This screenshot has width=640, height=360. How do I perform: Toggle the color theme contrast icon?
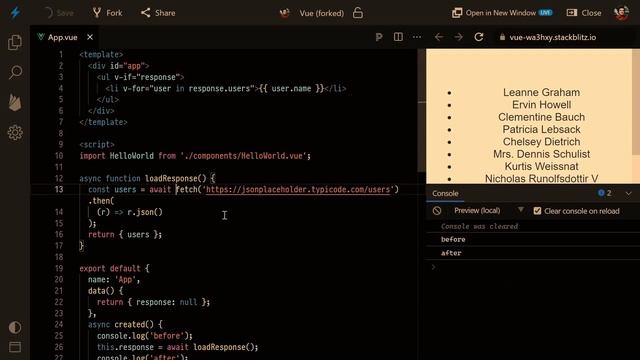coord(15,327)
